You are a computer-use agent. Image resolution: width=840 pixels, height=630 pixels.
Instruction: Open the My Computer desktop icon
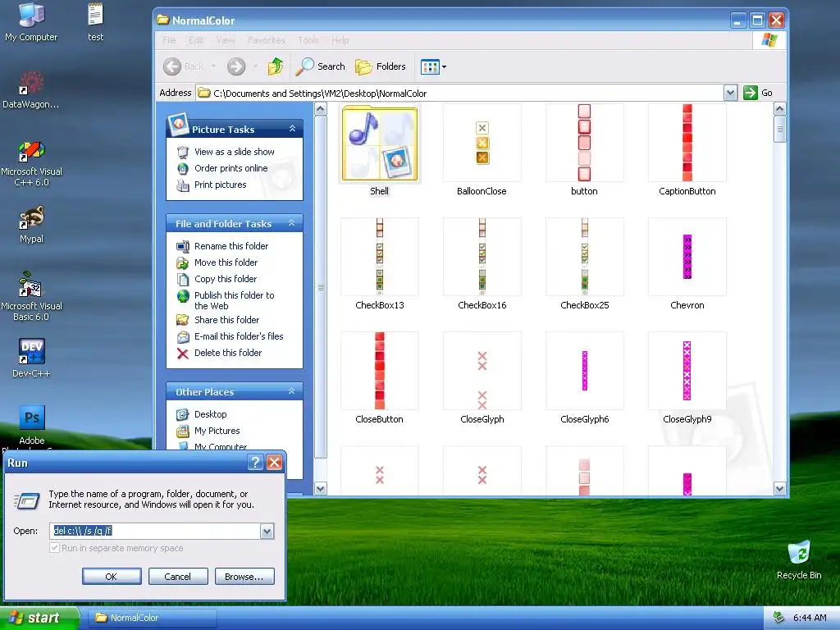click(31, 21)
